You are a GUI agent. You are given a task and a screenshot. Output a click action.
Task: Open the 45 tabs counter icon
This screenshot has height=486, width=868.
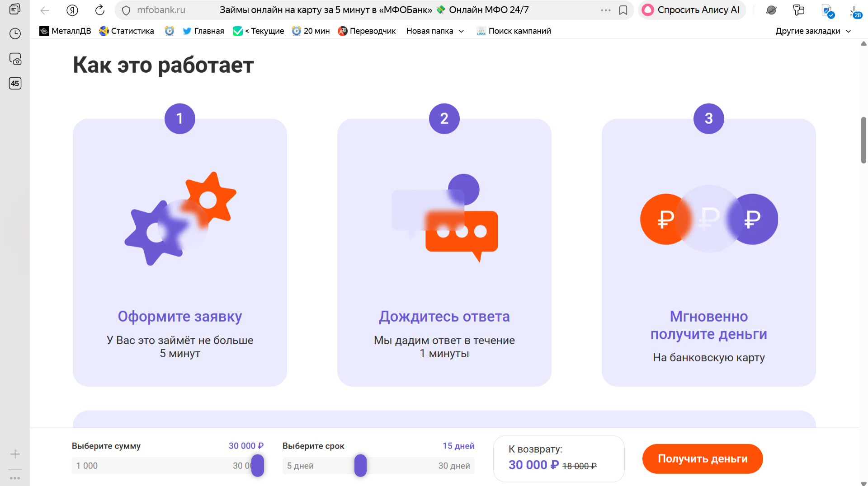(x=15, y=83)
